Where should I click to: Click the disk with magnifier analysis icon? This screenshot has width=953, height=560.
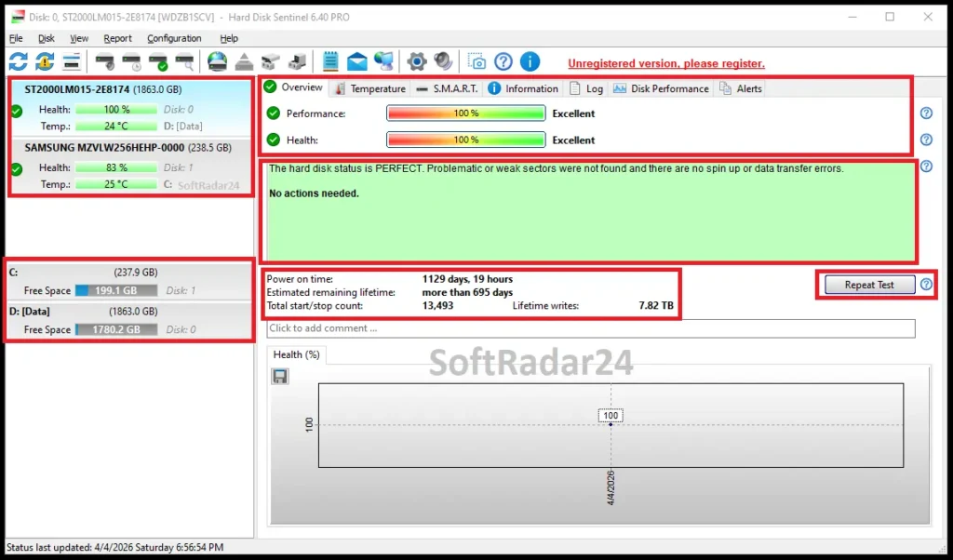(184, 60)
